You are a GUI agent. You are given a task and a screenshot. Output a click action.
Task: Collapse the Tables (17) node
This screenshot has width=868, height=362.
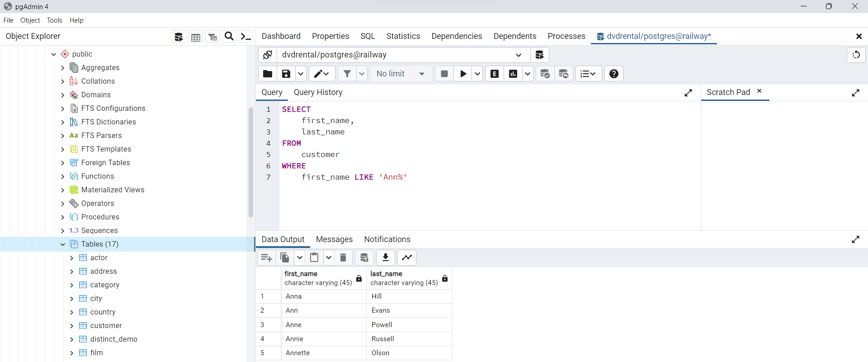click(63, 244)
